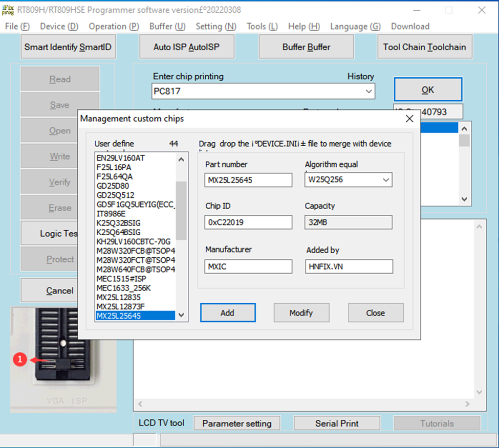The height and width of the screenshot is (448, 499).
Task: Expand the Algorithm equal dropdown
Action: [x=386, y=180]
